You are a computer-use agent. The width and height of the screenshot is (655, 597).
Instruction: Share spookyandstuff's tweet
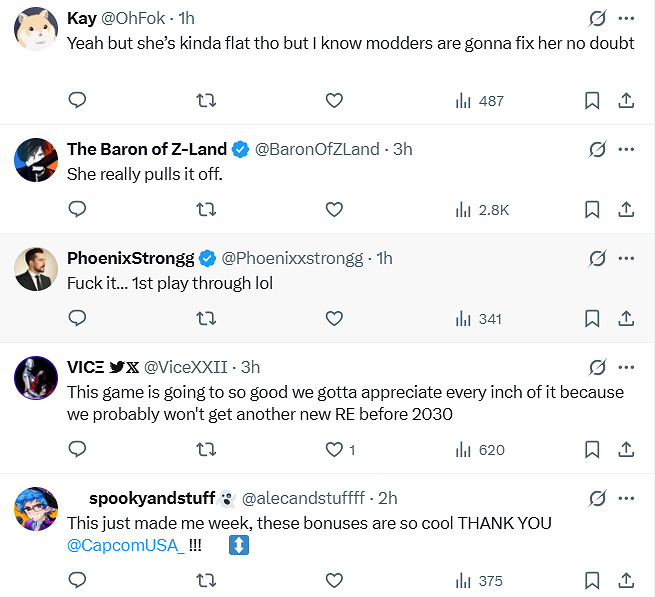click(626, 580)
